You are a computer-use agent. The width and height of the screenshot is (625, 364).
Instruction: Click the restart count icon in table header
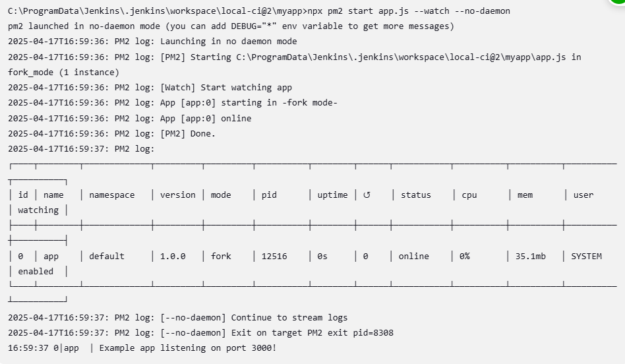[x=367, y=195]
